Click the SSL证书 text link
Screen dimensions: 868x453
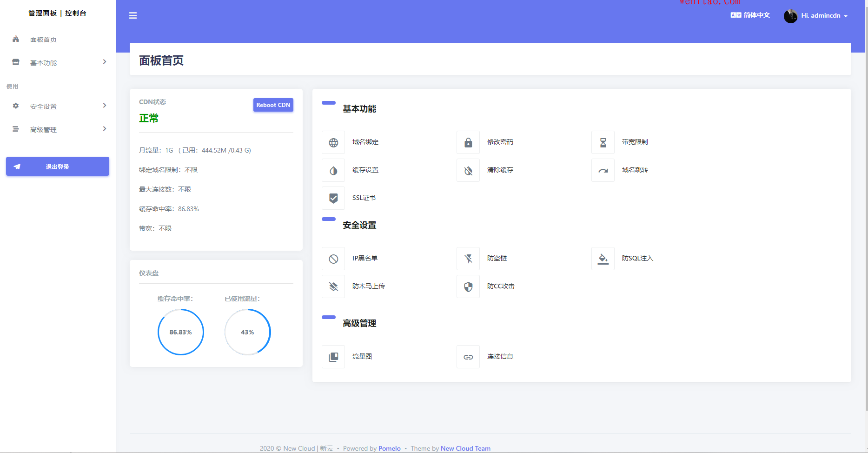pyautogui.click(x=364, y=198)
